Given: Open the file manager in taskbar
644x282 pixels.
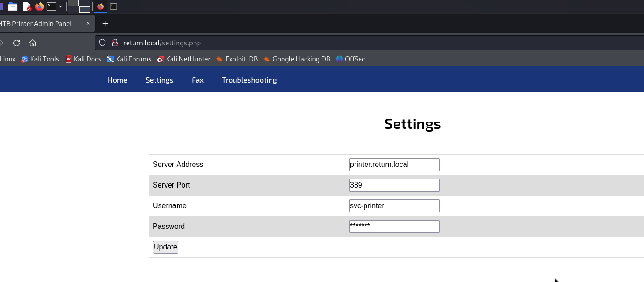Looking at the screenshot, I should pos(13,6).
